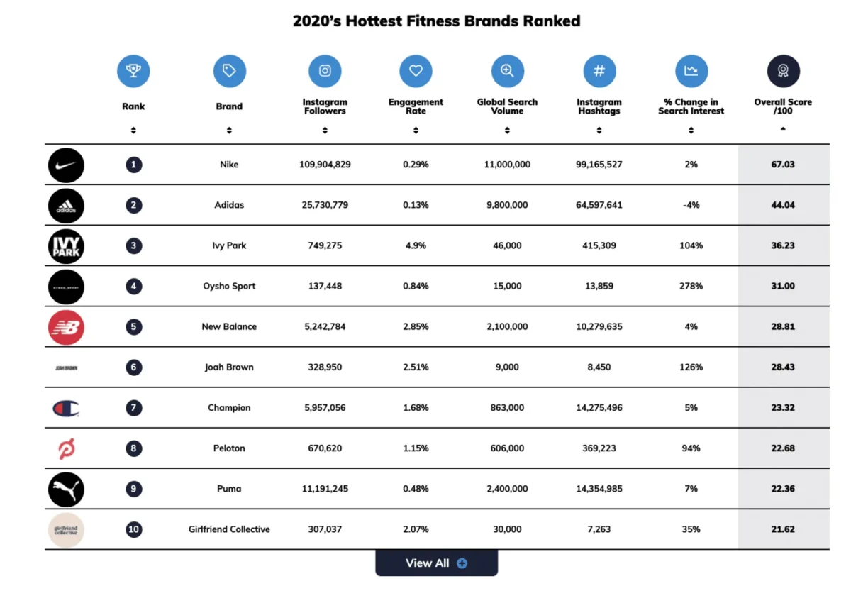The image size is (868, 608).
Task: Click the medal icon above Overall Score
Action: 783,70
